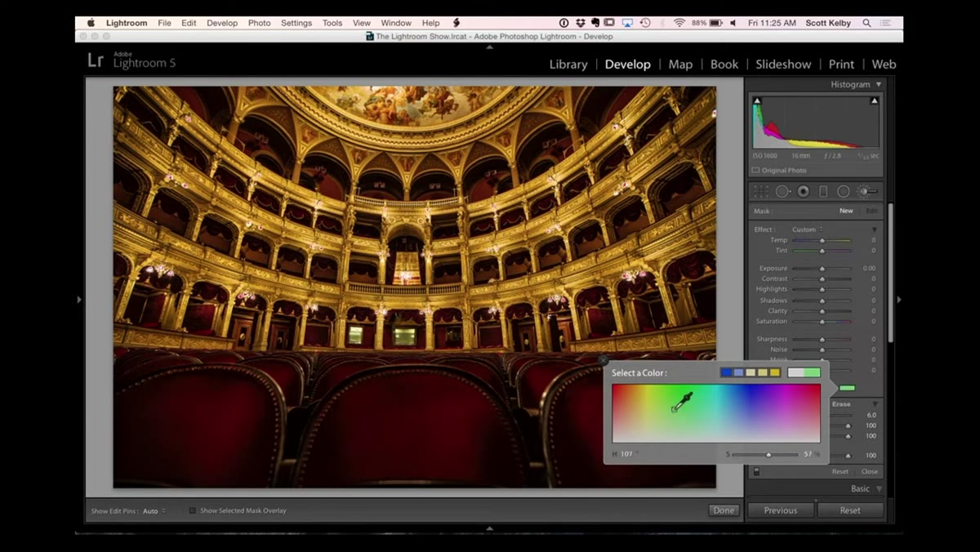The height and width of the screenshot is (552, 980).
Task: Collapse the Brush section triangle
Action: click(875, 404)
